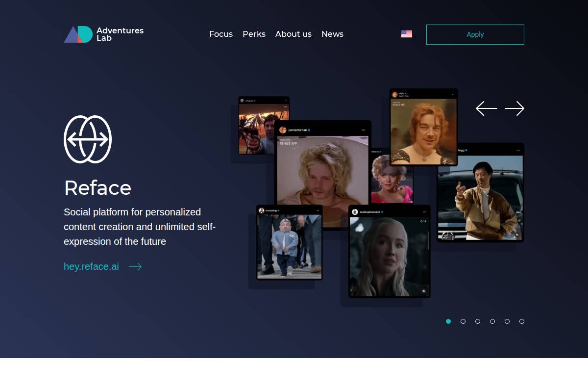Advance to next slide with right arrow
The height and width of the screenshot is (368, 588).
coord(514,108)
